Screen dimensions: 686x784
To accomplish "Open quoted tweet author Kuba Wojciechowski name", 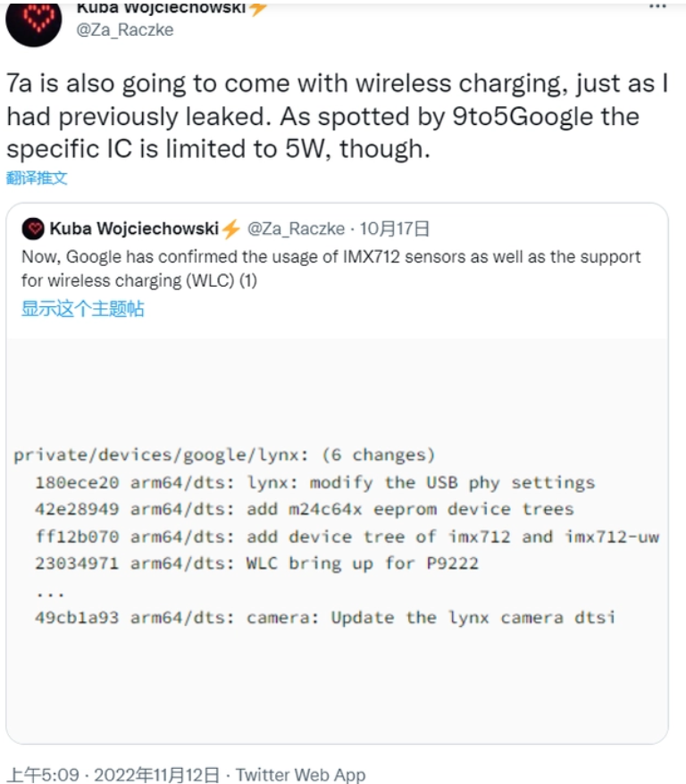I will (134, 229).
